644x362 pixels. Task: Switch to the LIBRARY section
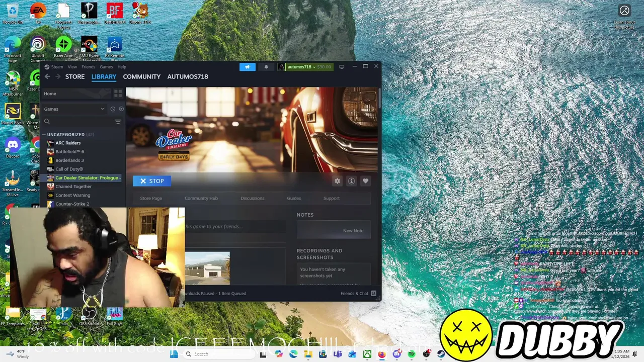click(104, 76)
